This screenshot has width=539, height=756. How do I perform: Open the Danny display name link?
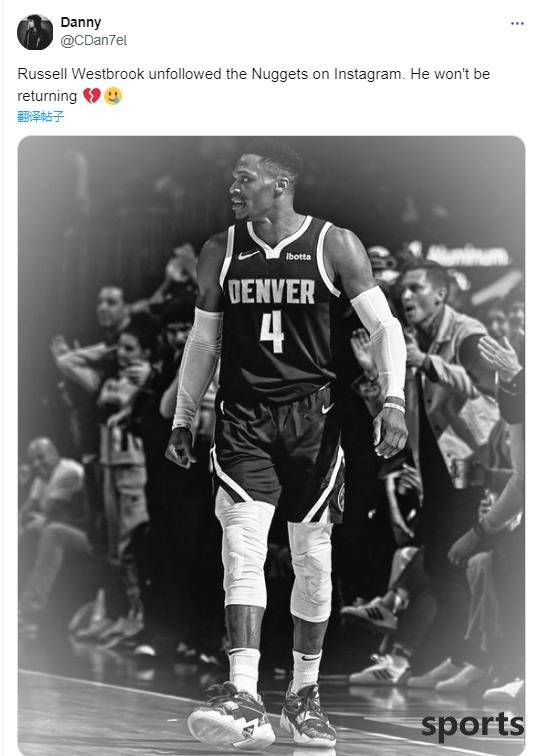[81, 23]
